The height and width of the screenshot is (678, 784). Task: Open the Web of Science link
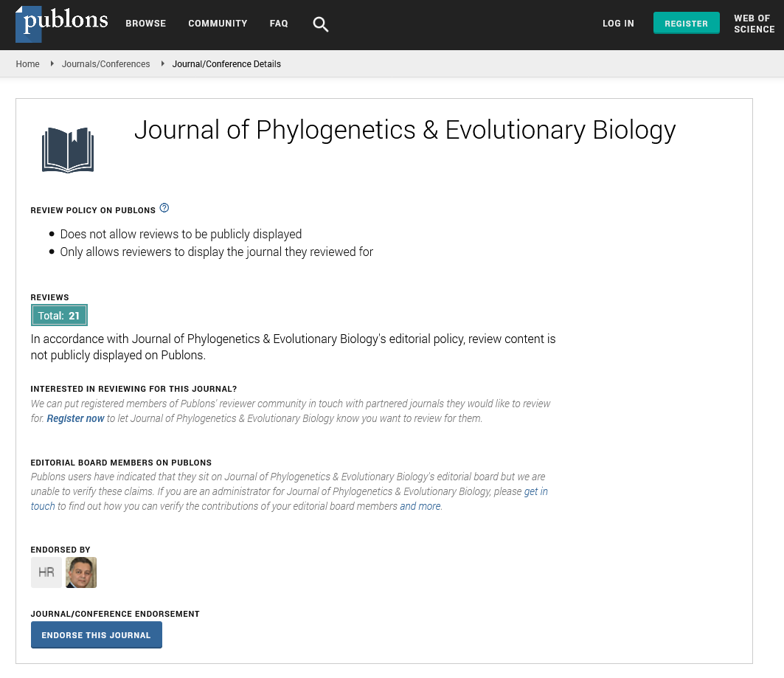coord(754,24)
